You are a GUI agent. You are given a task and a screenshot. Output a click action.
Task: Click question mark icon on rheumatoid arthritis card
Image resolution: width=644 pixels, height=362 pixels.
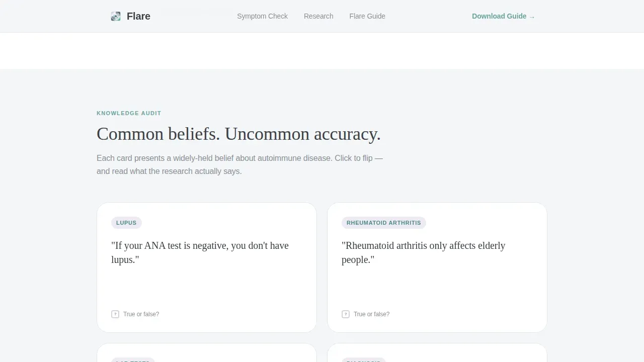tap(346, 314)
